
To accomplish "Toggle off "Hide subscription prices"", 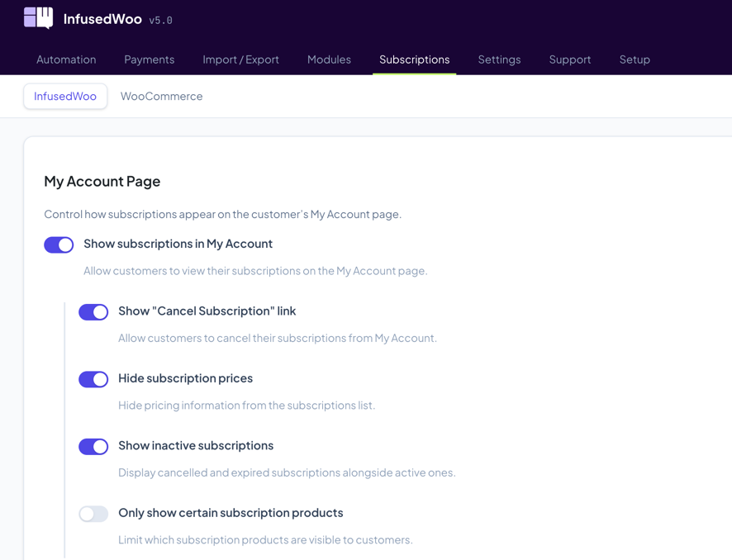I will pos(93,379).
